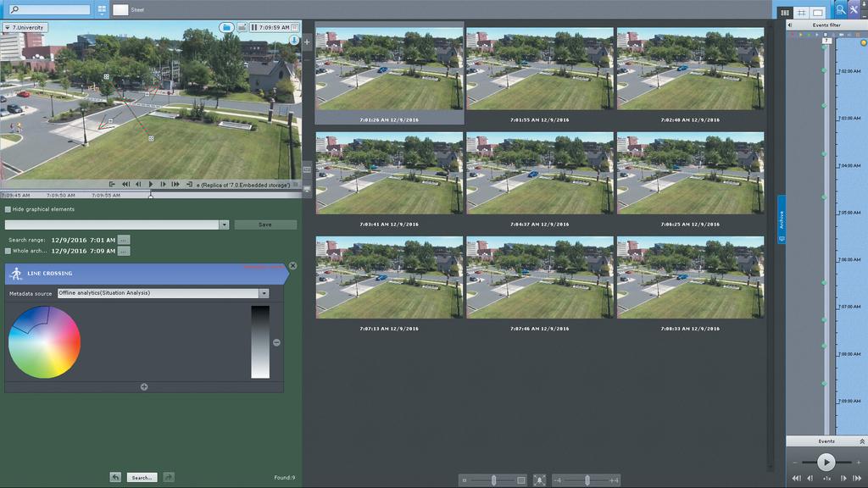Expand the Events panel chevron
Image resolution: width=868 pixels, height=488 pixels.
(x=862, y=441)
